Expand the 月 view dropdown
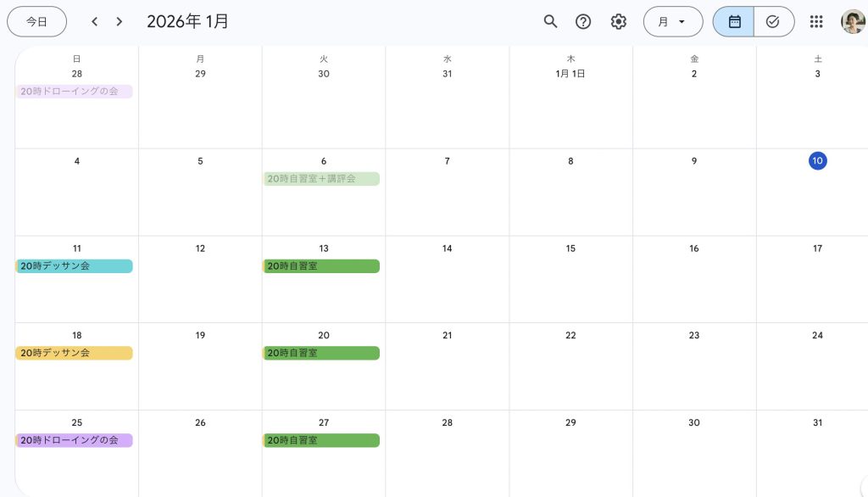868x497 pixels. point(672,21)
